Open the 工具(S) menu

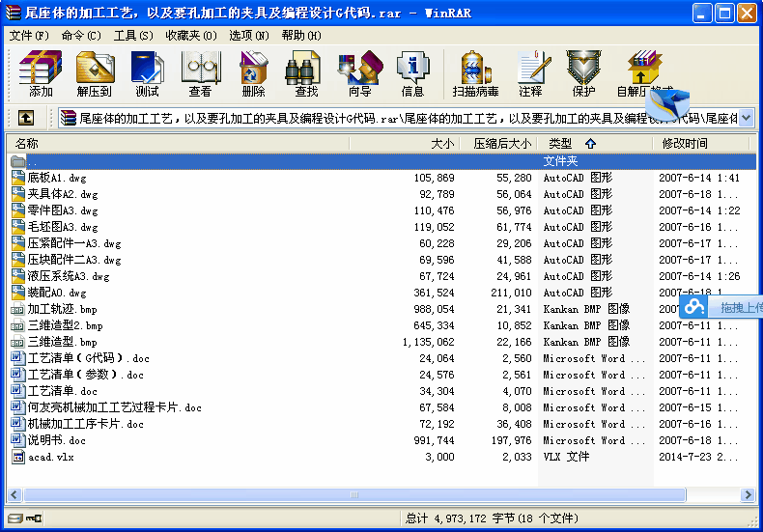133,36
